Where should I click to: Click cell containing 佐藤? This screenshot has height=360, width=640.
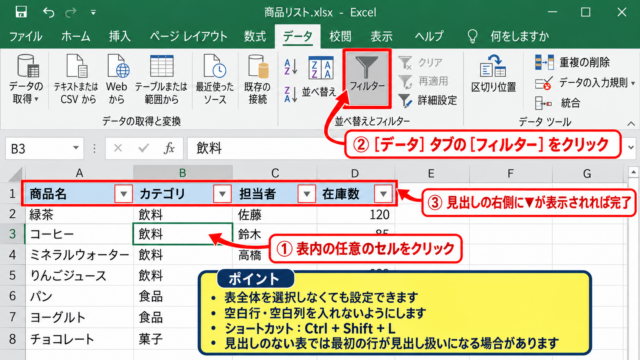[x=275, y=214]
